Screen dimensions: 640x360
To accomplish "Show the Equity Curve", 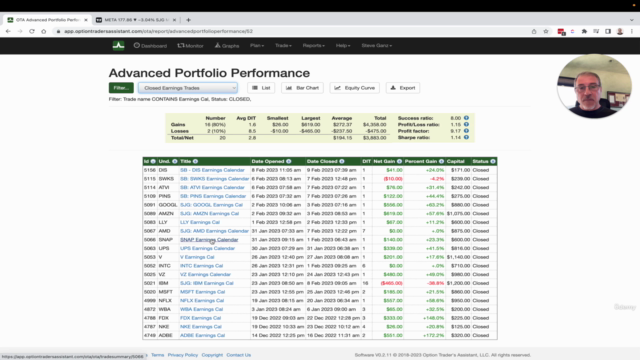I will tap(355, 88).
